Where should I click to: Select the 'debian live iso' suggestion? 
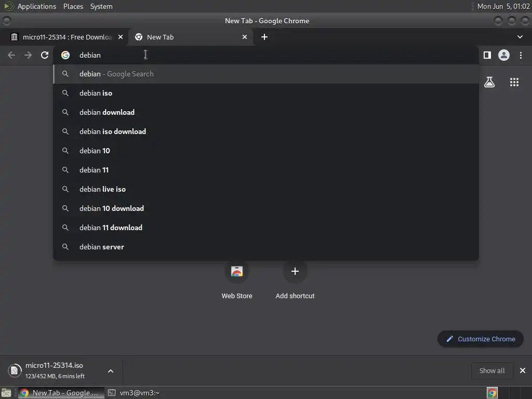pos(266,189)
